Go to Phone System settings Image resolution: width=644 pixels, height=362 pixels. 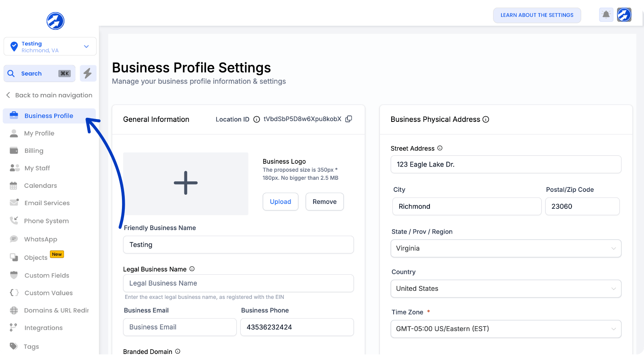46,221
